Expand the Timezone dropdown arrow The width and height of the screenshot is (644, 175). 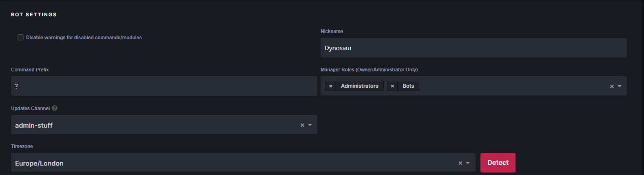pyautogui.click(x=468, y=163)
